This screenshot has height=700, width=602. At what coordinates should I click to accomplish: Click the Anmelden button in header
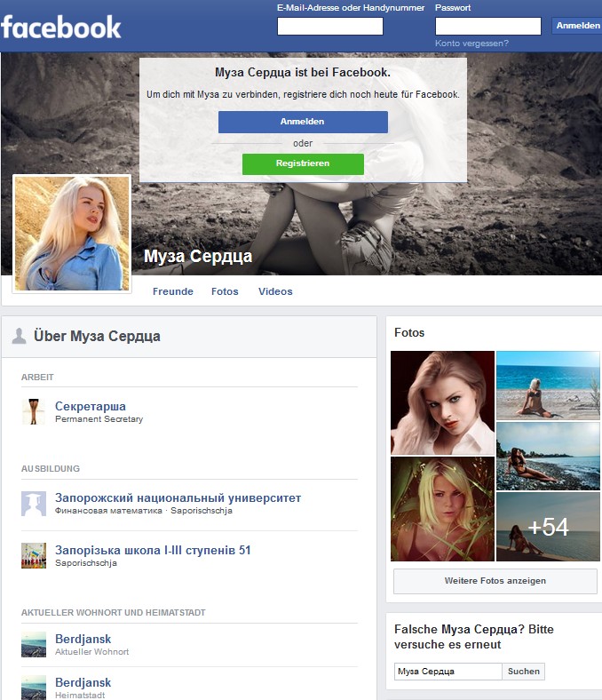pyautogui.click(x=577, y=26)
